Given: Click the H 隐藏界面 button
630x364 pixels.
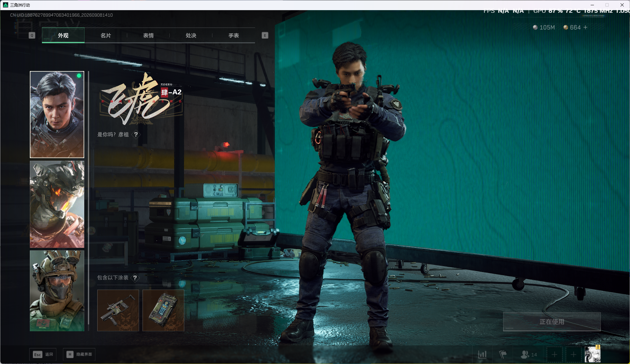Looking at the screenshot, I should [x=79, y=355].
